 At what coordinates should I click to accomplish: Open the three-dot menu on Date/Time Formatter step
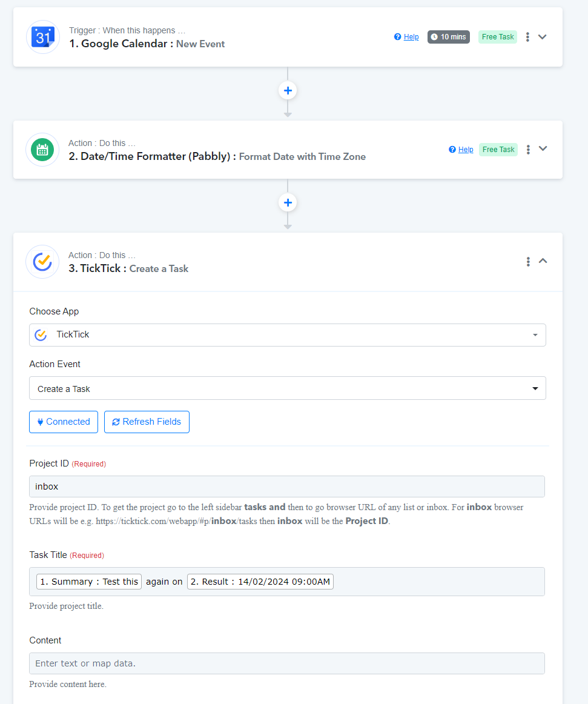[528, 150]
